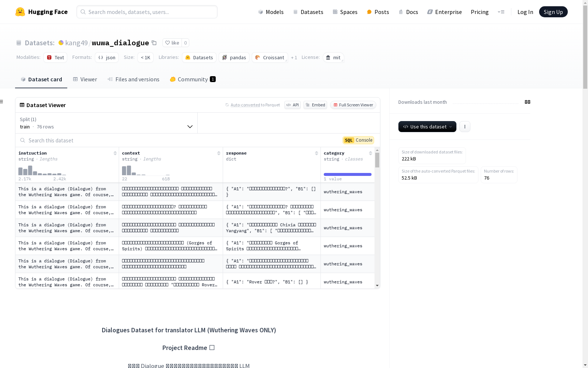View the Pricing page

coord(480,12)
